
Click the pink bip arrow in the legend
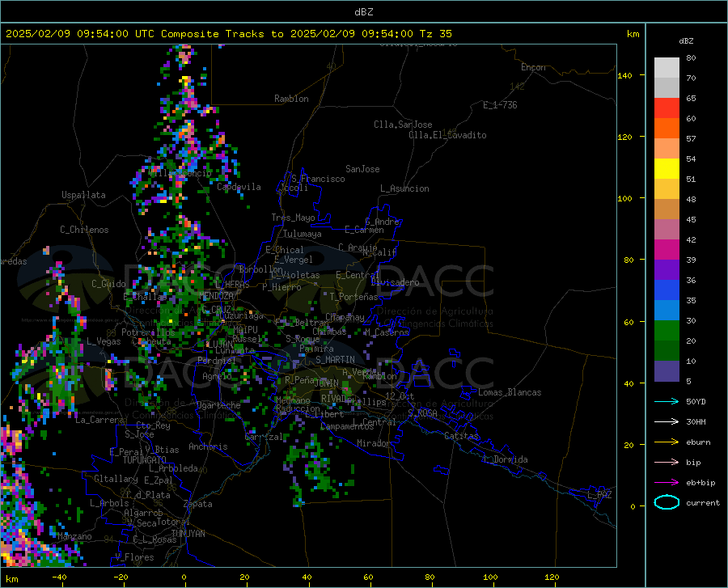pos(667,463)
